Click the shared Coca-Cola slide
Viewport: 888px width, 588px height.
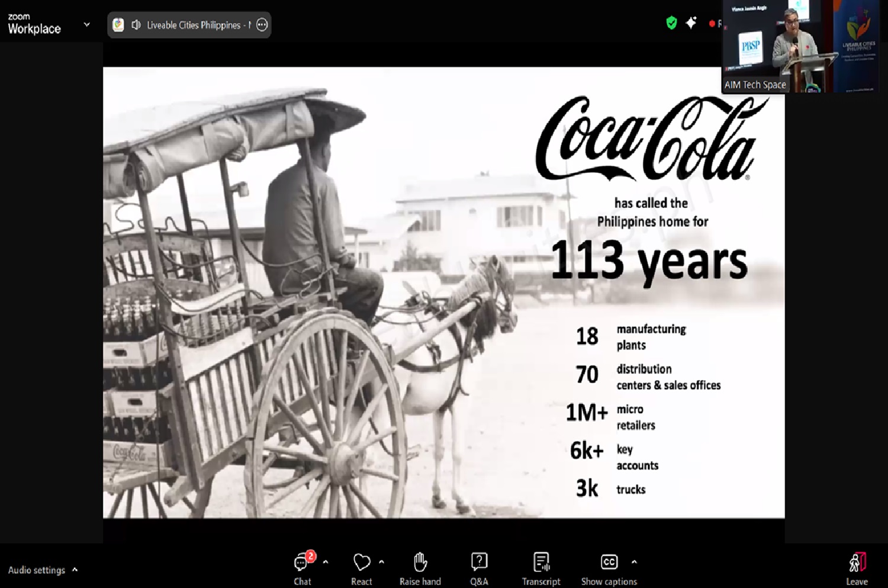(444, 293)
